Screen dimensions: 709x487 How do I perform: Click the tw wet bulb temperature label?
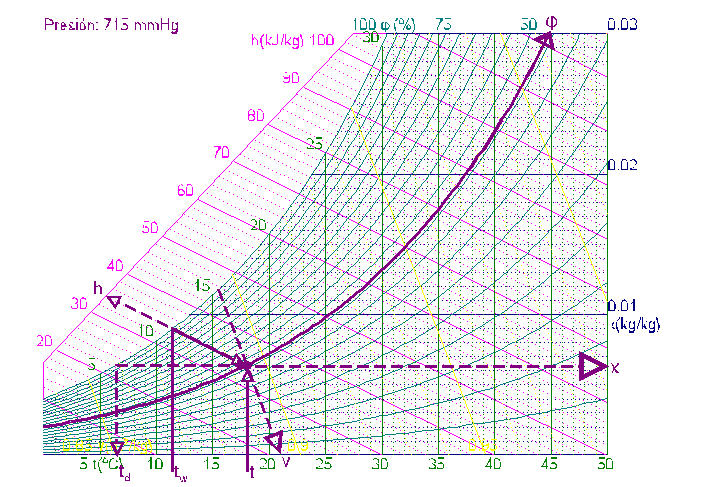tap(180, 475)
